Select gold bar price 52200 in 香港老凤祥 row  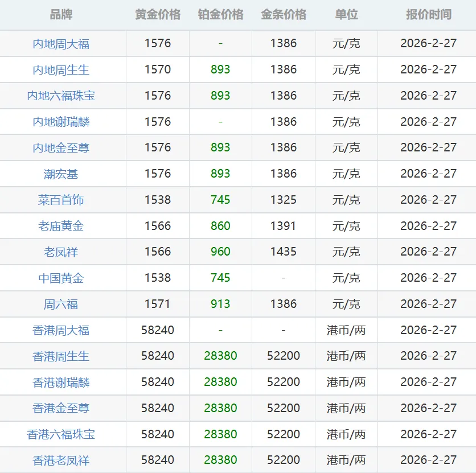tap(284, 460)
